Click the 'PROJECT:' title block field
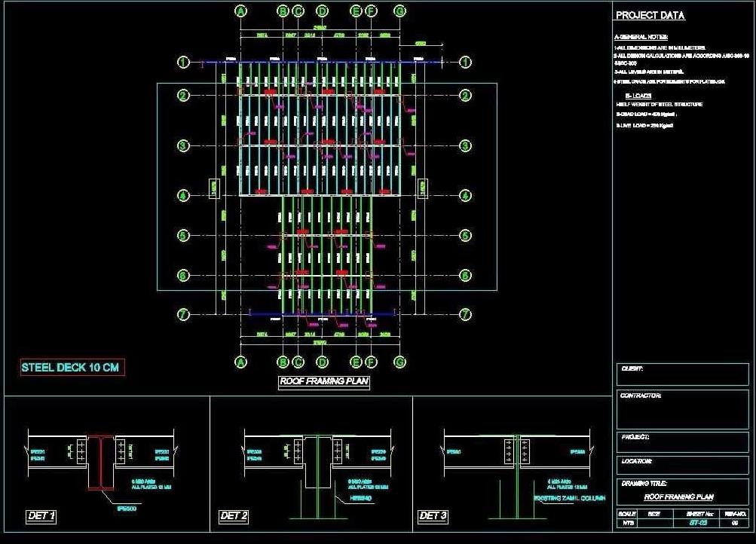The width and height of the screenshot is (756, 544). (683, 442)
